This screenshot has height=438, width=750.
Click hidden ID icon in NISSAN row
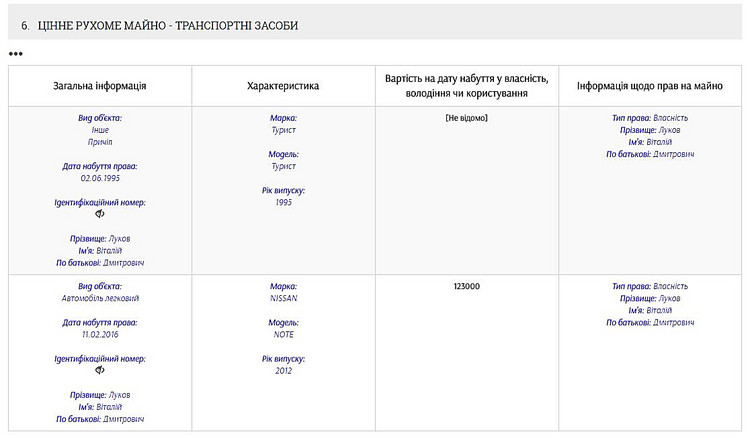(99, 370)
